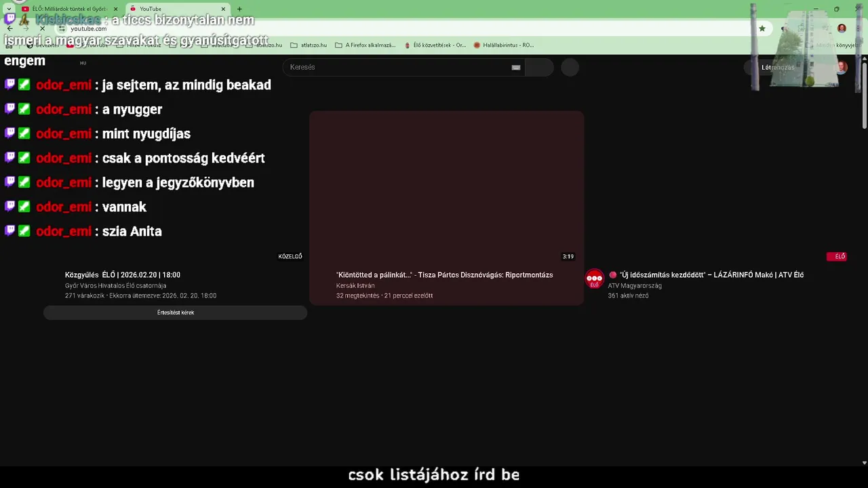Open the YouTube account avatar menu

pyautogui.click(x=842, y=67)
